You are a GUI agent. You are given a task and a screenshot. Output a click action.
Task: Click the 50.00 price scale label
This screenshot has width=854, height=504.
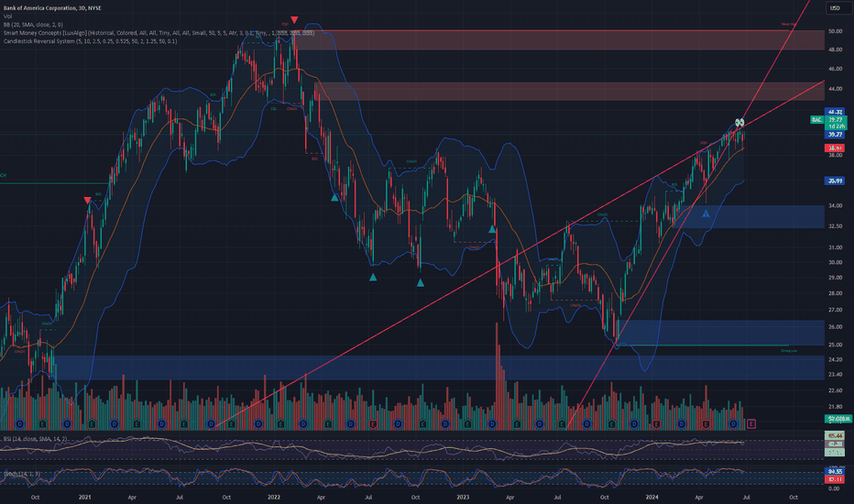coord(835,31)
